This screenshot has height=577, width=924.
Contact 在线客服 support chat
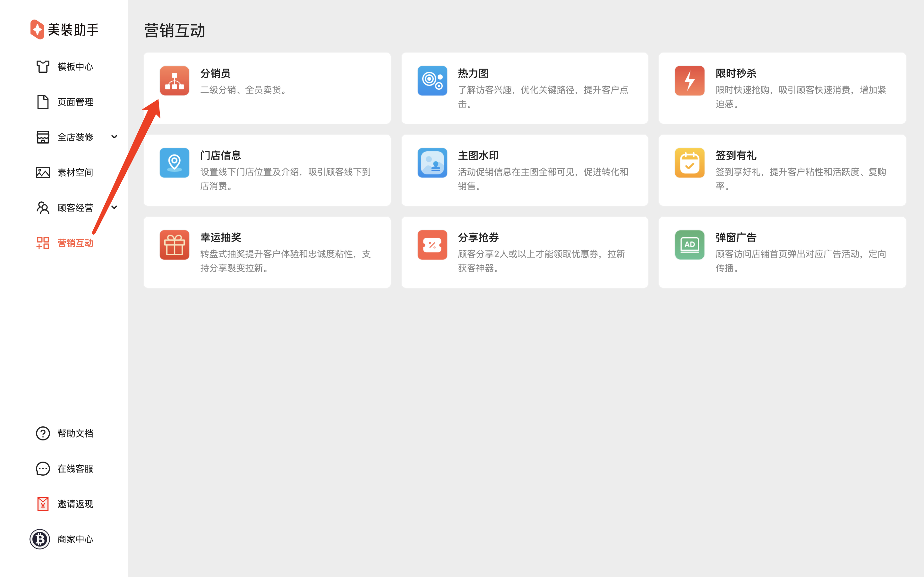tap(75, 469)
